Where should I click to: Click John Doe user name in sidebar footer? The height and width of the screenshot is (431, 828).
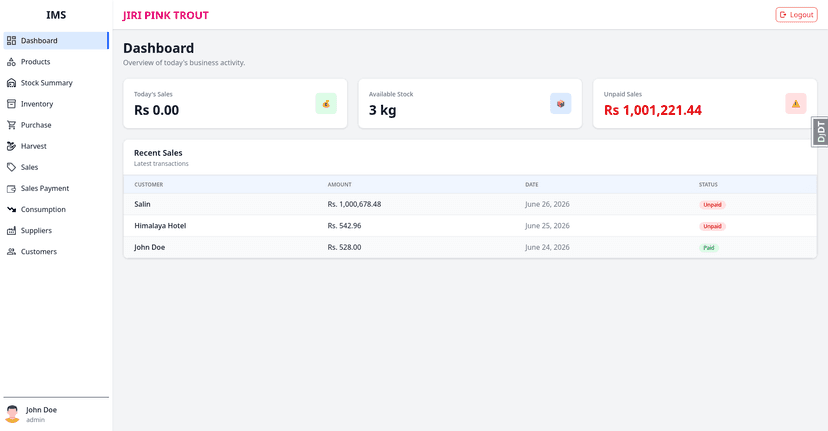(x=41, y=410)
